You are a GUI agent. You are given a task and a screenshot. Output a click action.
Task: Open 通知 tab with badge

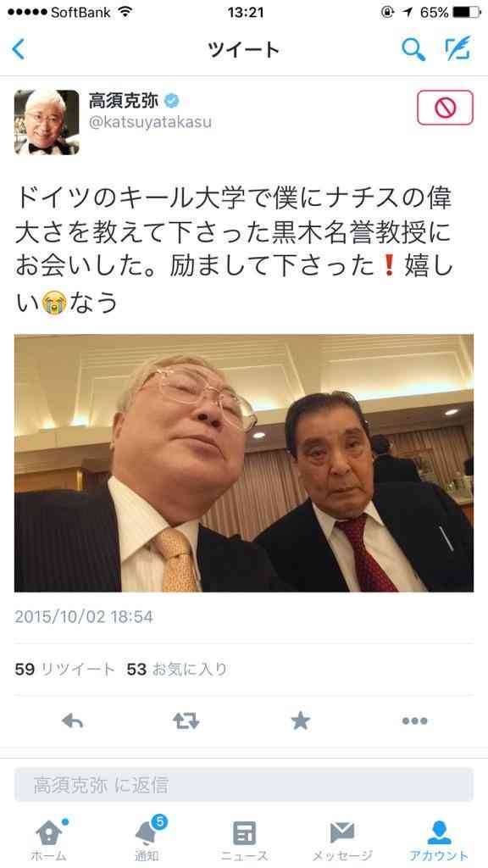(x=147, y=838)
